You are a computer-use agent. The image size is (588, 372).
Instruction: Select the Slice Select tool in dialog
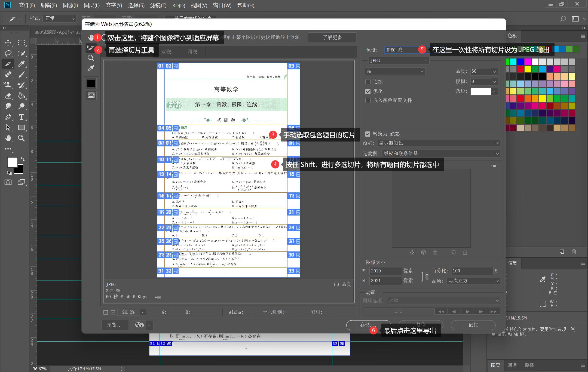(x=90, y=48)
